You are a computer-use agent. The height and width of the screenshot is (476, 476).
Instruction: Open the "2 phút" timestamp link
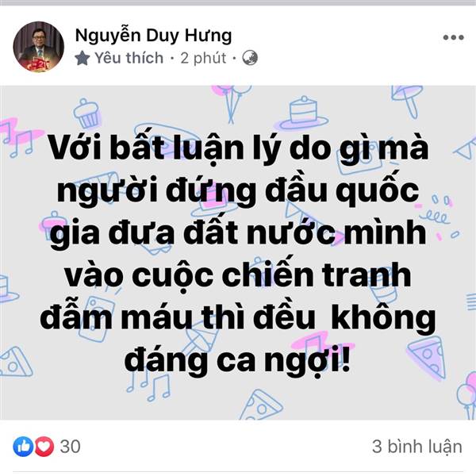203,58
